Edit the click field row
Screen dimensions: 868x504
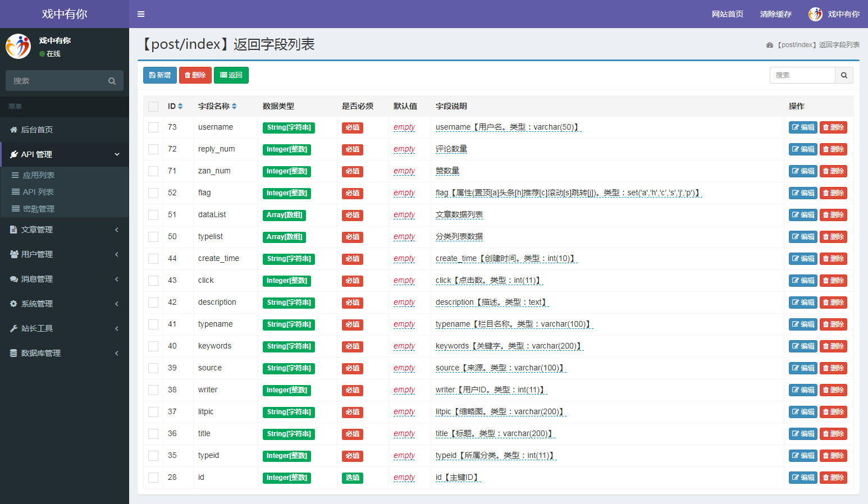pyautogui.click(x=803, y=281)
